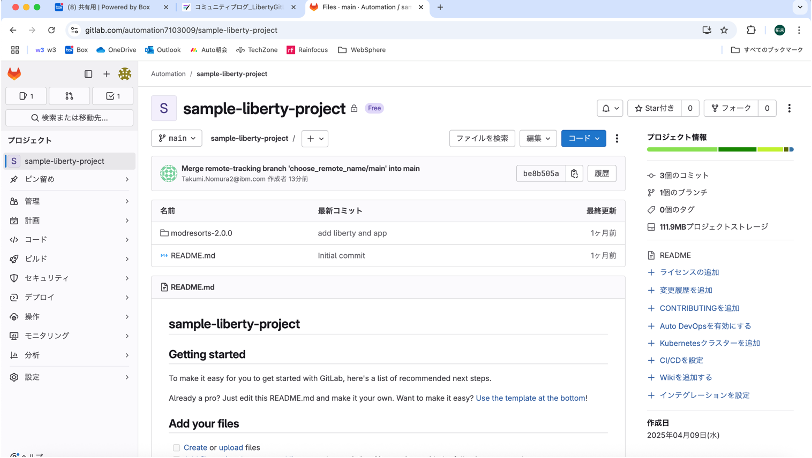Click the 履歴 history button
The image size is (812, 458).
pos(602,174)
